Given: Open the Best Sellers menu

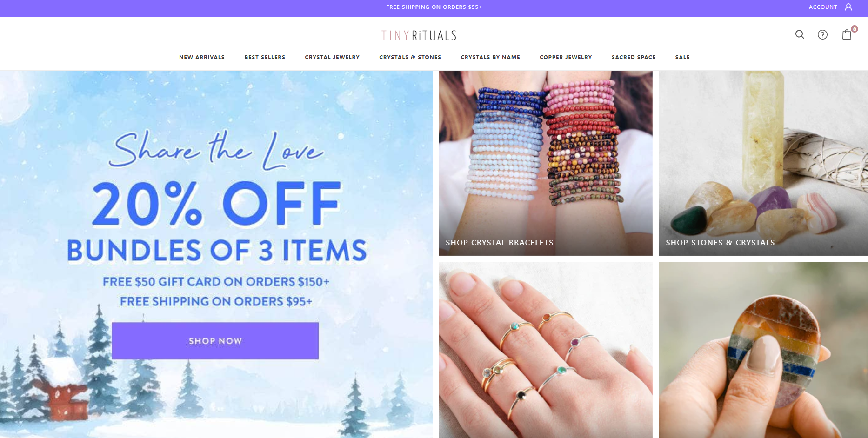Looking at the screenshot, I should (265, 57).
